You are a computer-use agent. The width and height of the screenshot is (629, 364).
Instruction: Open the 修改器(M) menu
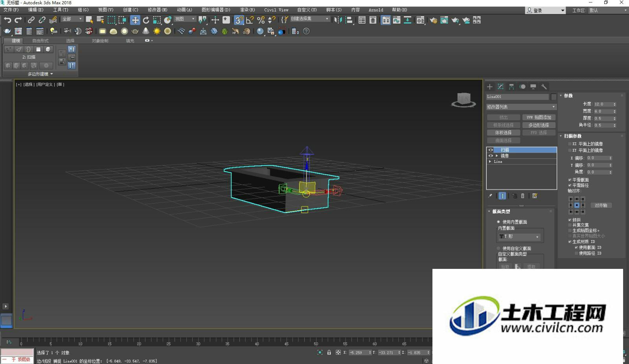pyautogui.click(x=158, y=10)
